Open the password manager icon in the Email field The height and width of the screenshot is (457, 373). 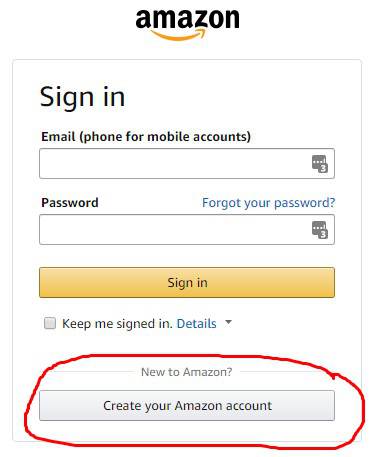320,164
